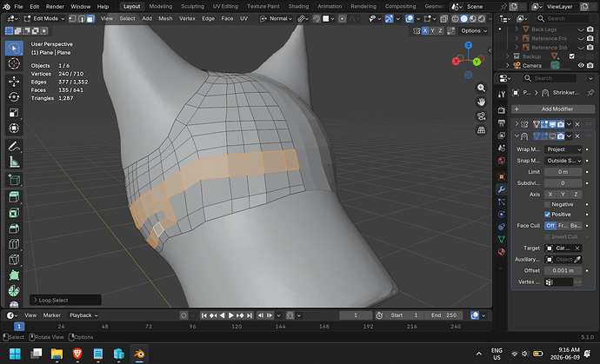600x364 pixels.
Task: Click the Add Modifier button
Action: [553, 109]
